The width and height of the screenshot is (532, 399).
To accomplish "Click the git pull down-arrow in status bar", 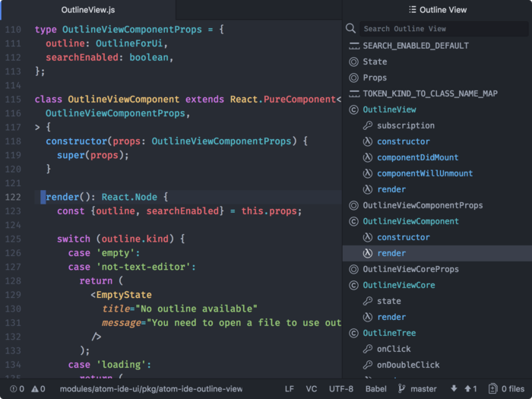I will pos(454,388).
